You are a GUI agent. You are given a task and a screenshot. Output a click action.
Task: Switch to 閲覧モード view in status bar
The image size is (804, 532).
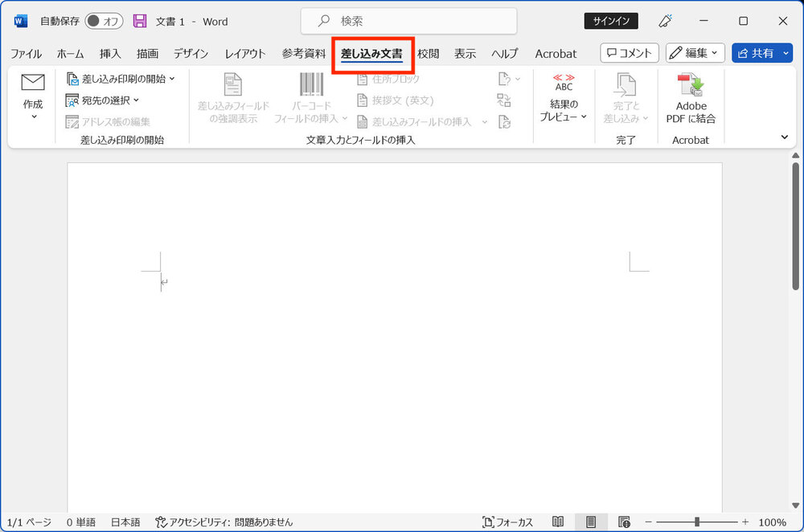(x=558, y=522)
